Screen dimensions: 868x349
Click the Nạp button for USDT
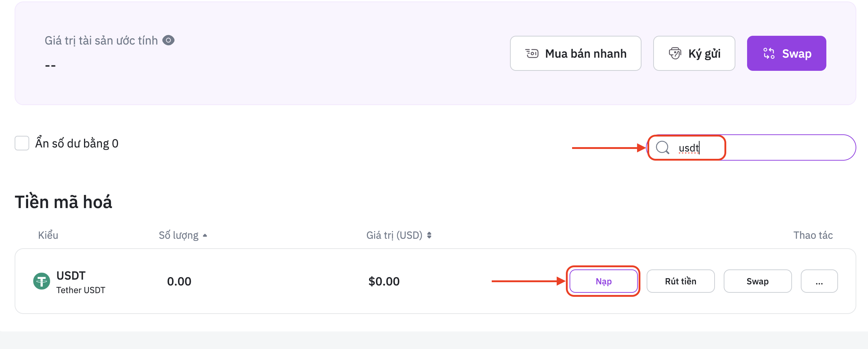pyautogui.click(x=603, y=281)
